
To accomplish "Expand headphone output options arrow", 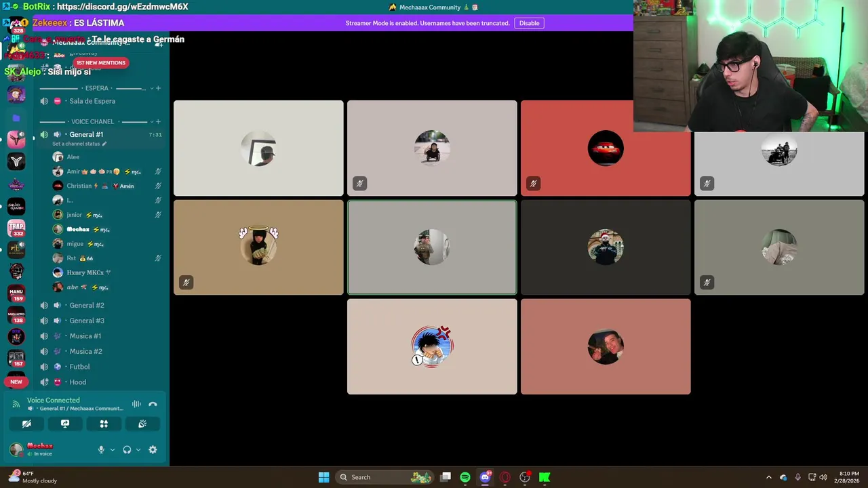I will pyautogui.click(x=138, y=449).
